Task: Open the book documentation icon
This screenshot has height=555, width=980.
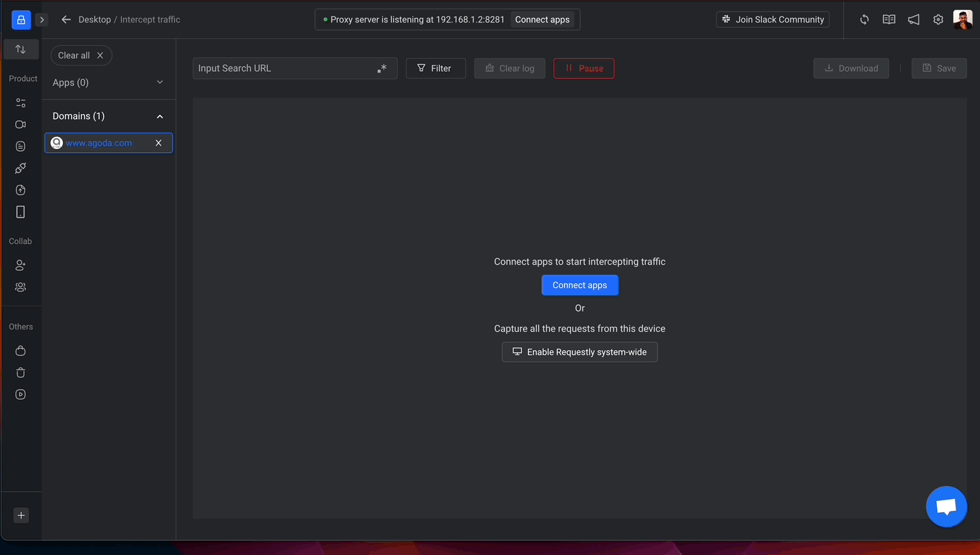Action: 889,20
